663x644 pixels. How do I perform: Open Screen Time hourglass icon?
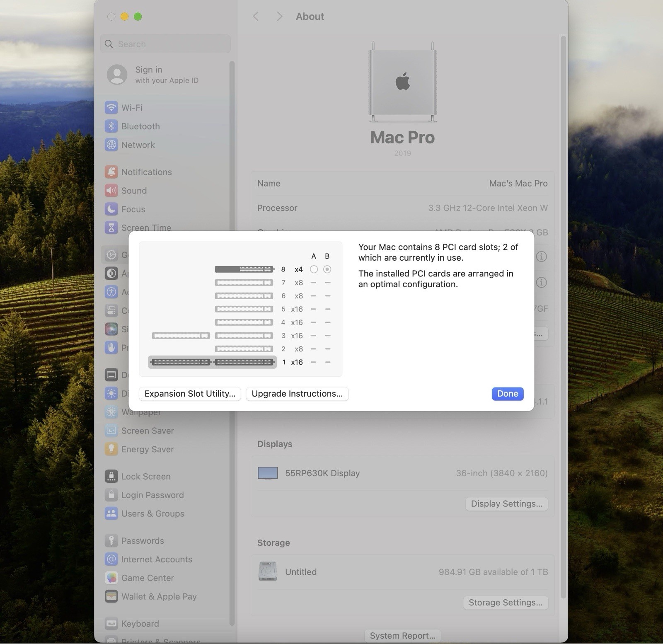pyautogui.click(x=111, y=228)
